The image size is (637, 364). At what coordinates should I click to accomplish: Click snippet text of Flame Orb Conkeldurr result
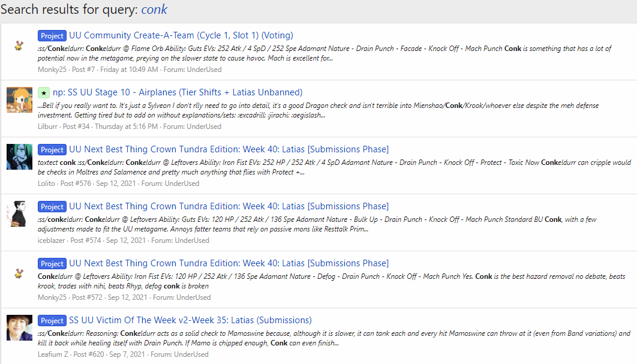[x=324, y=53]
